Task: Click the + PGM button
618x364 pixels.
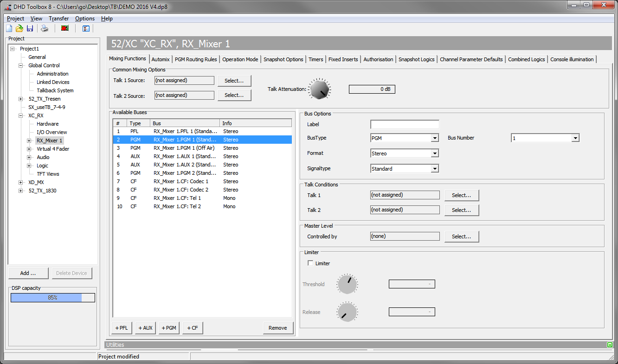Action: click(x=168, y=328)
